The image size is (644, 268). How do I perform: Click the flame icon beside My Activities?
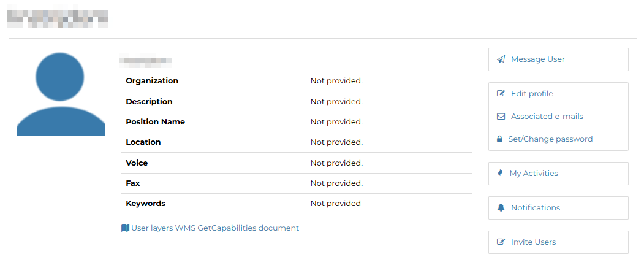[x=500, y=174]
